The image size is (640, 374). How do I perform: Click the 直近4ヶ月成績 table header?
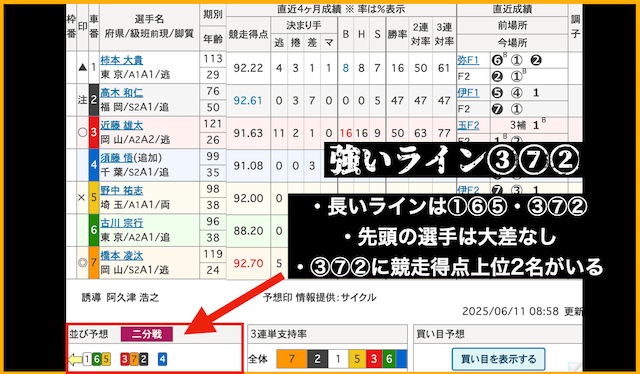341,9
